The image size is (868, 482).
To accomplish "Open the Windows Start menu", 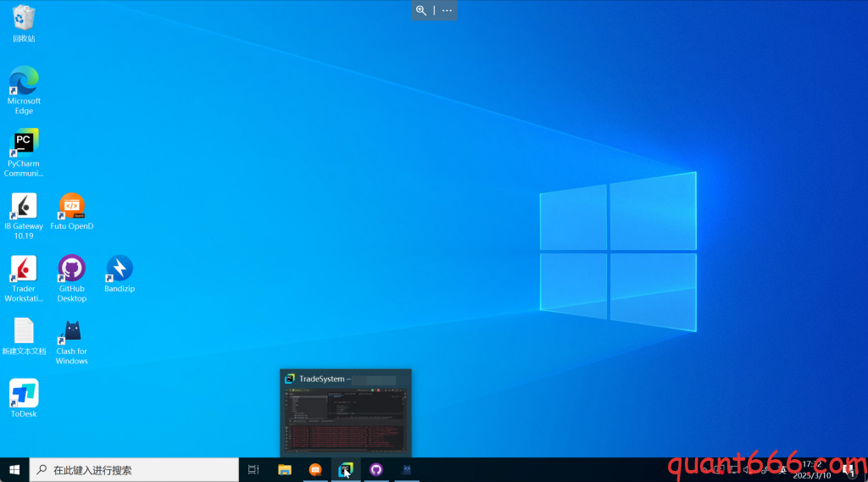I will (x=14, y=470).
